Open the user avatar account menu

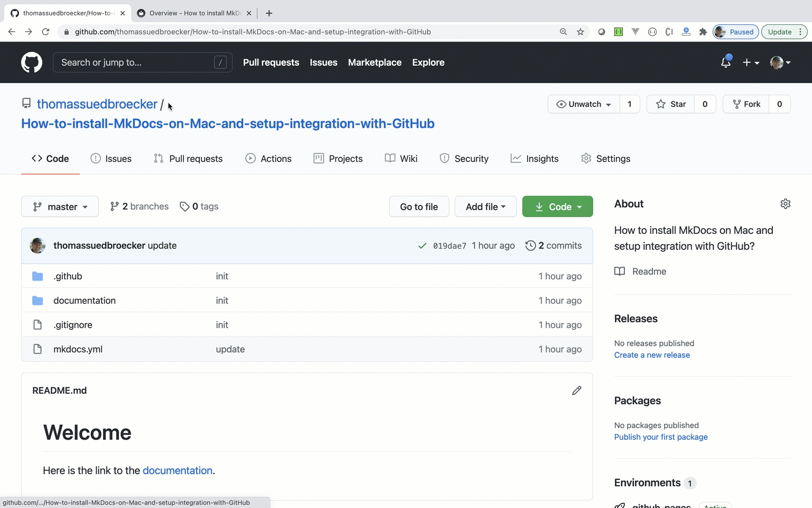tap(780, 62)
